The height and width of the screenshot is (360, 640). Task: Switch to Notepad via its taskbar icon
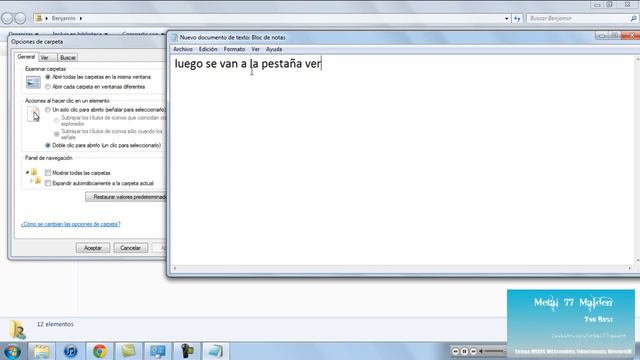pyautogui.click(x=216, y=351)
